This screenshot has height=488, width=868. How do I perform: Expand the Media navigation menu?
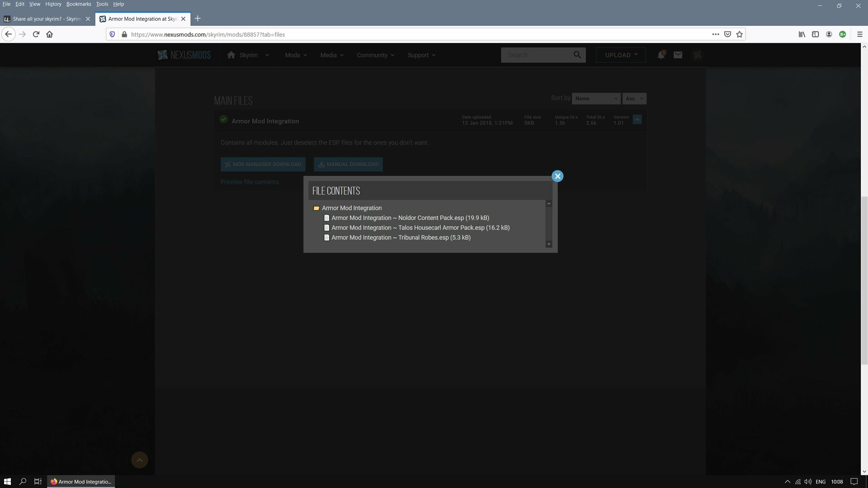[332, 55]
